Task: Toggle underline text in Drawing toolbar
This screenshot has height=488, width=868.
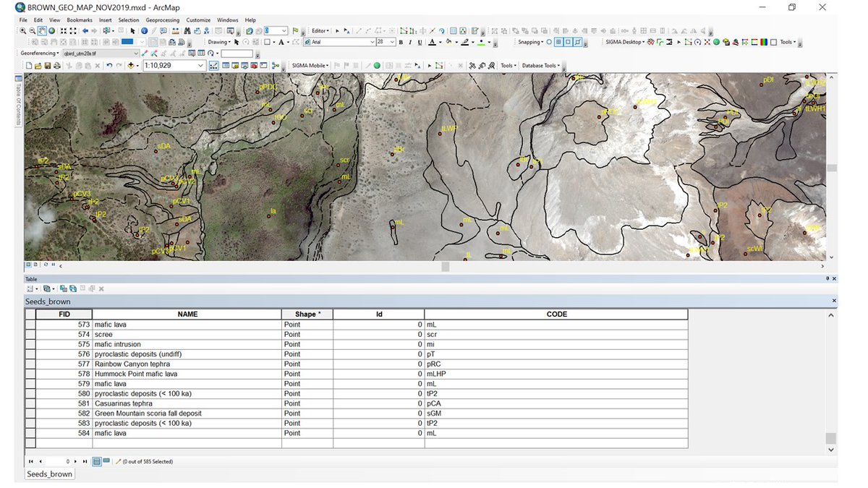Action: pos(420,42)
